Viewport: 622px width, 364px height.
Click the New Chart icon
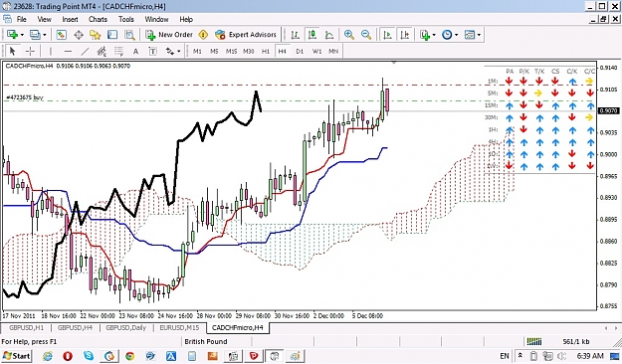click(12, 35)
